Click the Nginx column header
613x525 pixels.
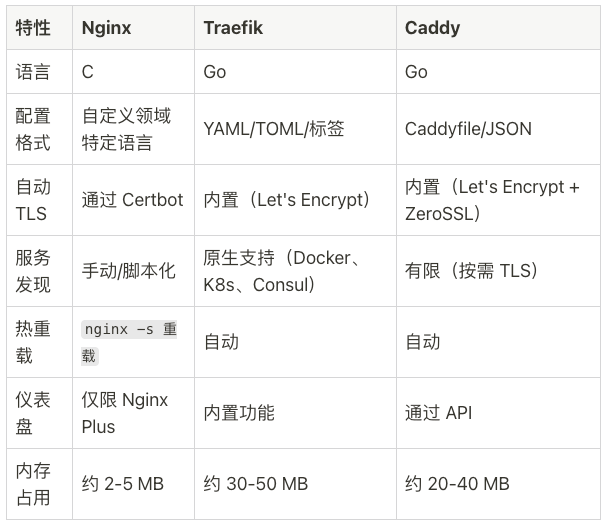pyautogui.click(x=108, y=28)
